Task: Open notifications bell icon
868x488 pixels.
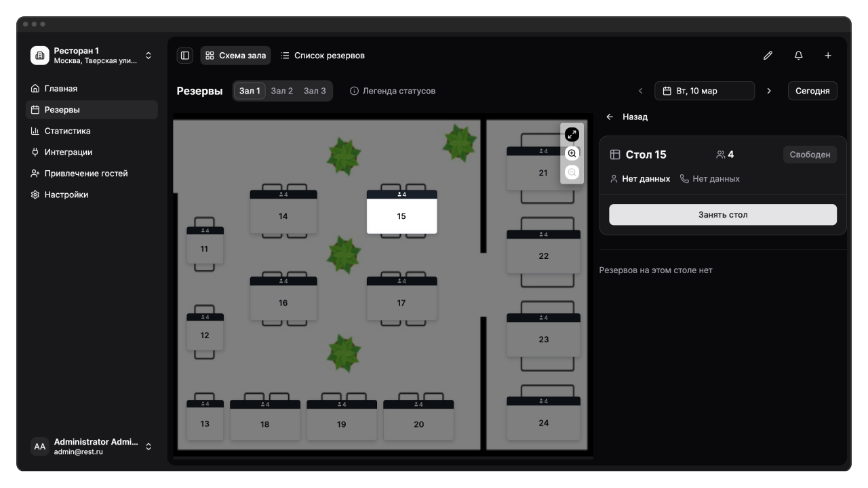Action: 798,56
